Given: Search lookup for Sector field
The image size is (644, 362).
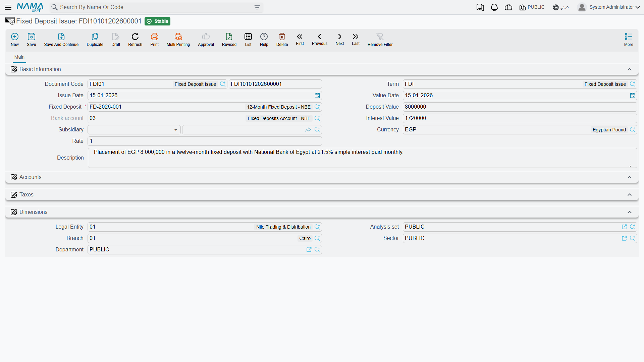Looking at the screenshot, I should tap(633, 238).
